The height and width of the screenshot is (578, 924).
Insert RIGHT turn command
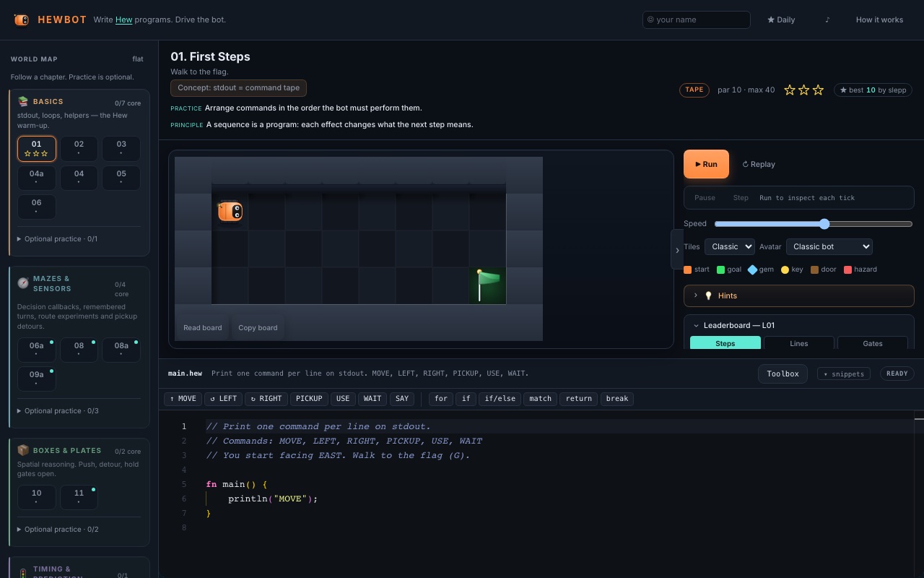266,399
